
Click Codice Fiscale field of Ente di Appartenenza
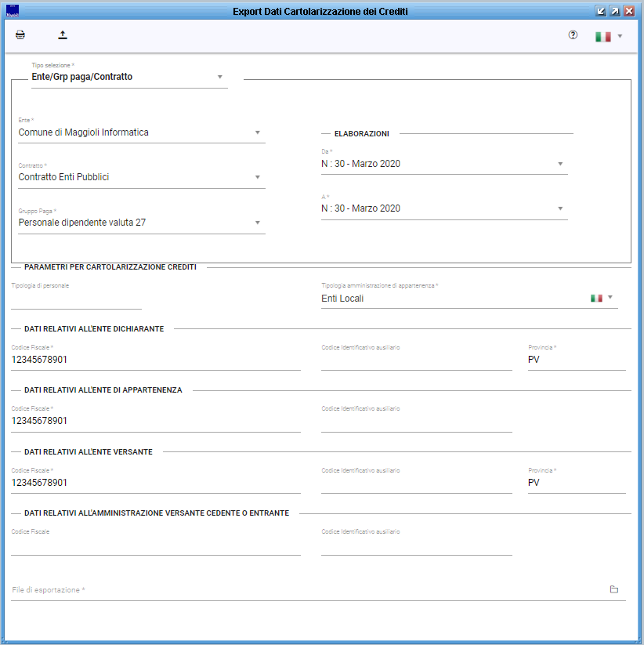(156, 421)
